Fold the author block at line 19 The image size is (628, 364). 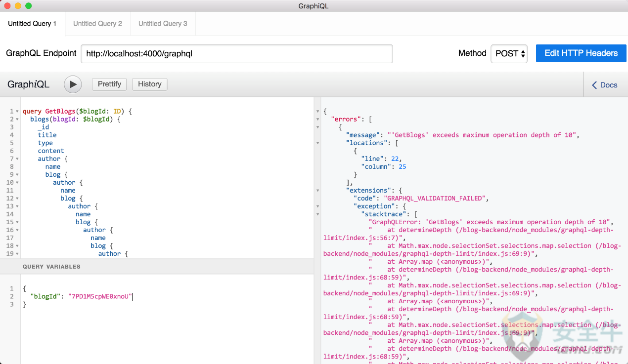17,254
